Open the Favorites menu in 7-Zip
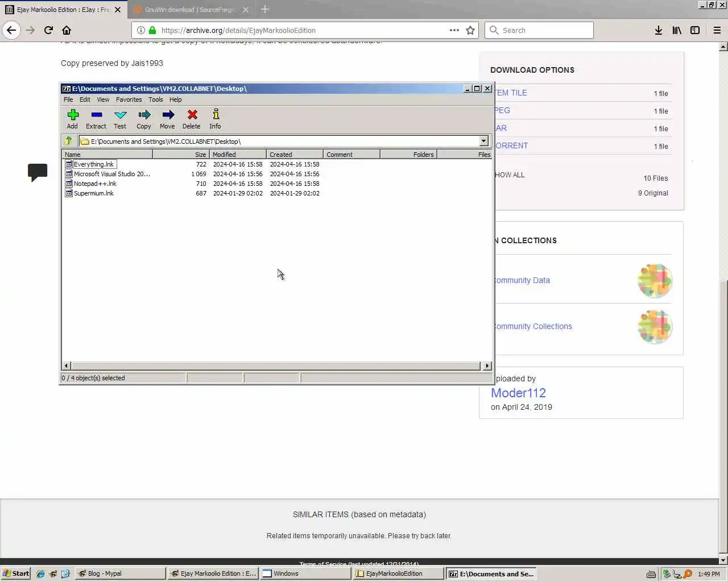This screenshot has height=582, width=728. coord(129,99)
